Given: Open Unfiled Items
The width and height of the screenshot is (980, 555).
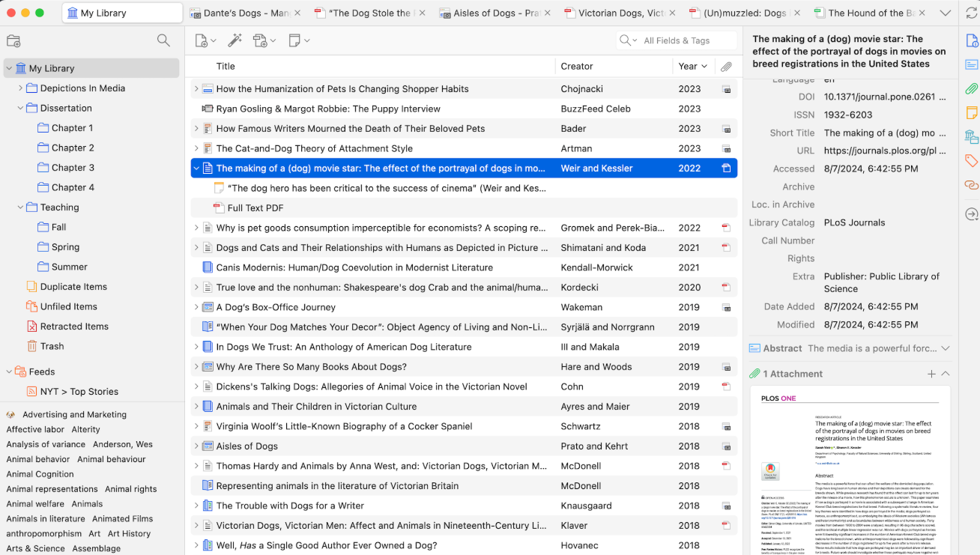Looking at the screenshot, I should tap(69, 306).
